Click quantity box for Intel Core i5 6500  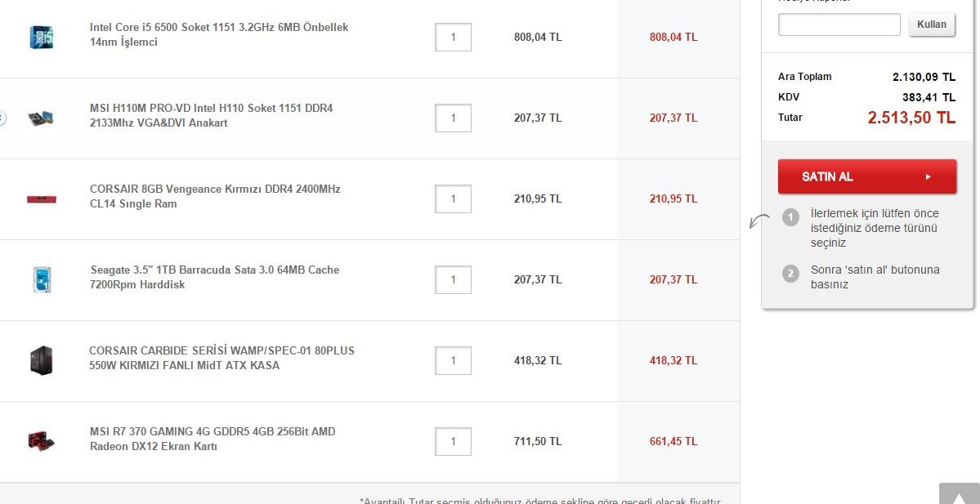click(453, 37)
